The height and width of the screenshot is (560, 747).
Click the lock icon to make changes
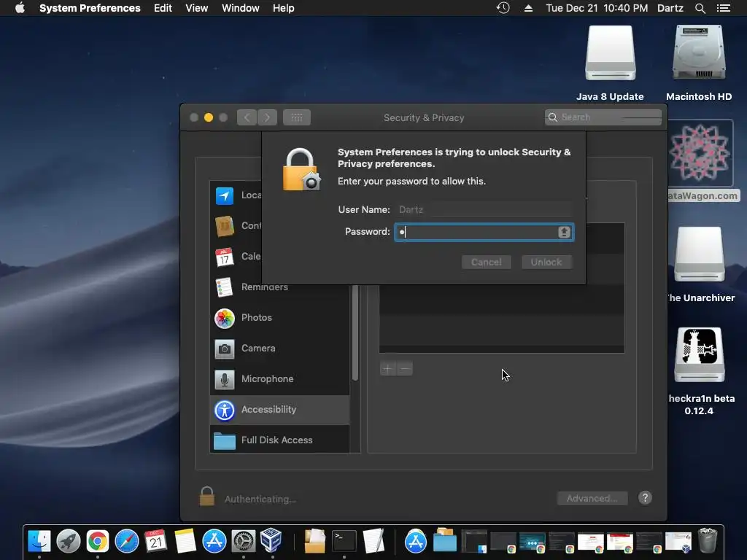coord(206,497)
